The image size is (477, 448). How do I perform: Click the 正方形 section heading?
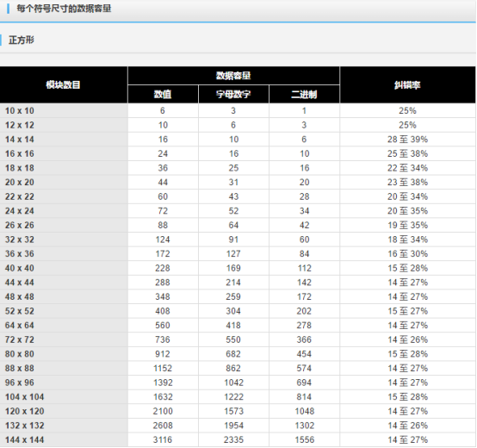(x=22, y=40)
